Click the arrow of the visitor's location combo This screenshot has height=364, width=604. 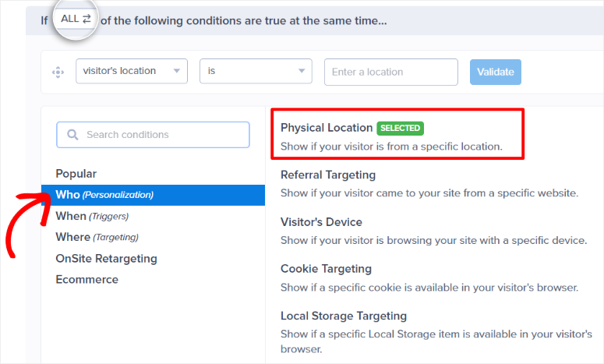[177, 71]
